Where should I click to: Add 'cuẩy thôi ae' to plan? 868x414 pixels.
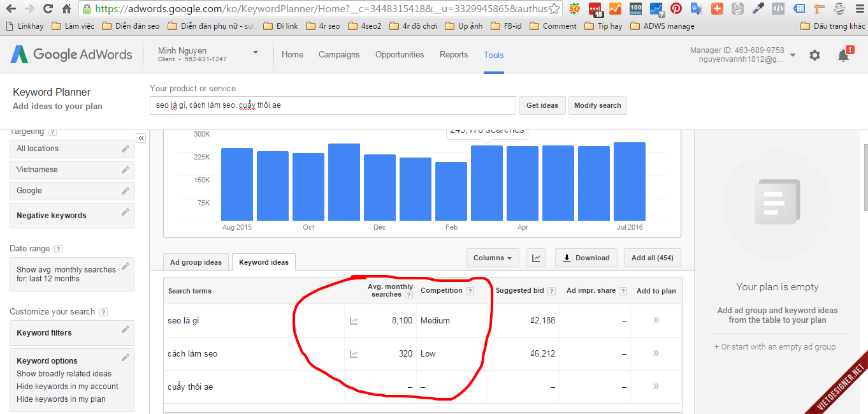tap(656, 386)
